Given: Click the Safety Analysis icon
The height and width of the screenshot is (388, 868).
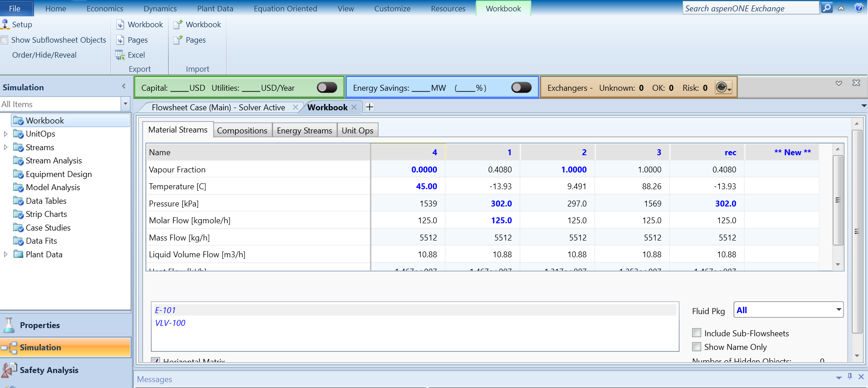Looking at the screenshot, I should (x=9, y=370).
